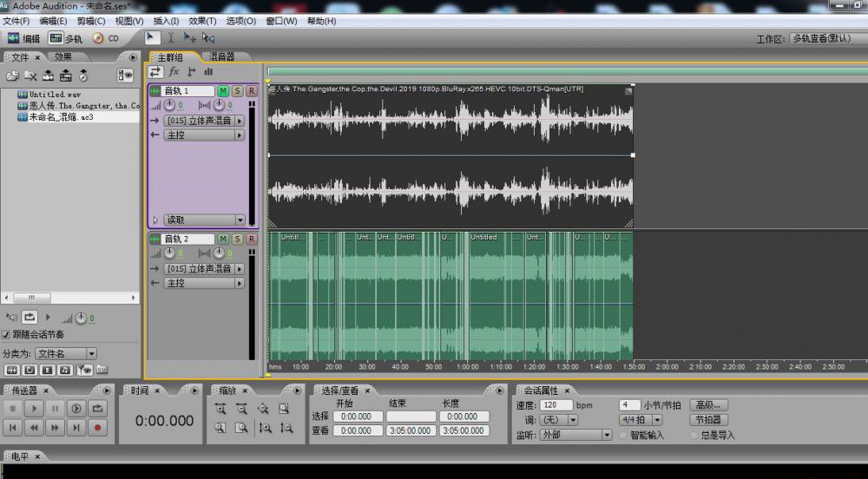
Task: Click the Fast Forward transport button
Action: tap(55, 428)
